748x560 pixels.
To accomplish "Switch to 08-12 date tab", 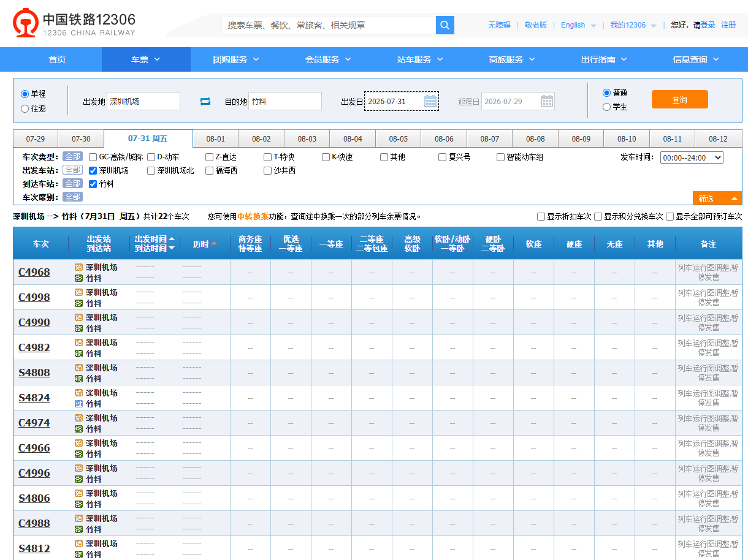I will pyautogui.click(x=718, y=139).
